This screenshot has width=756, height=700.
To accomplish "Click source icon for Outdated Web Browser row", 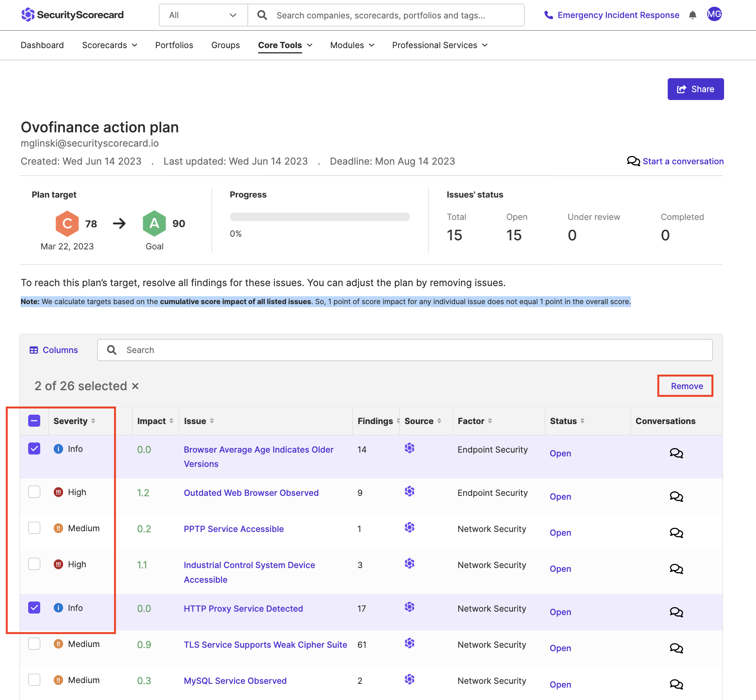I will coord(409,491).
